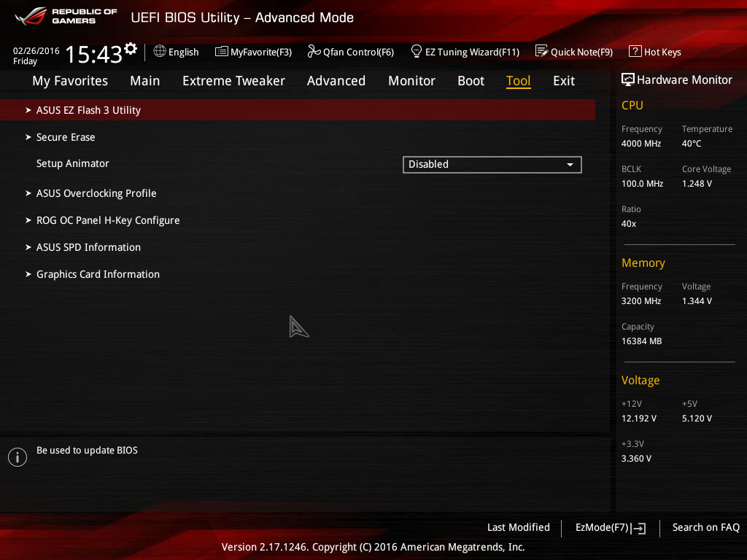Open Quick Note notepad icon
Screen dimensions: 747x560
click(542, 51)
